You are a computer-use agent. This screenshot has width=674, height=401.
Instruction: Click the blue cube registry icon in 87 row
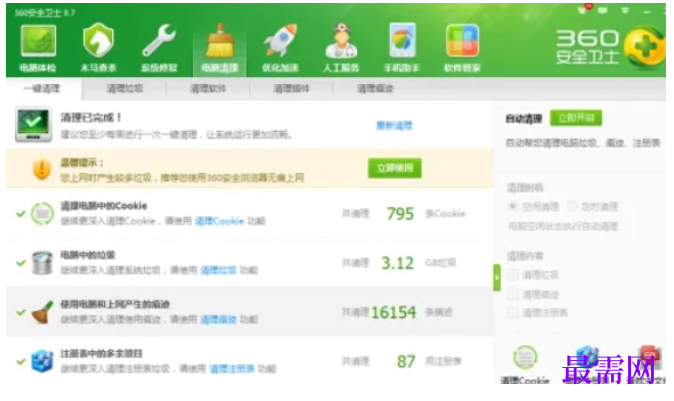click(x=42, y=361)
